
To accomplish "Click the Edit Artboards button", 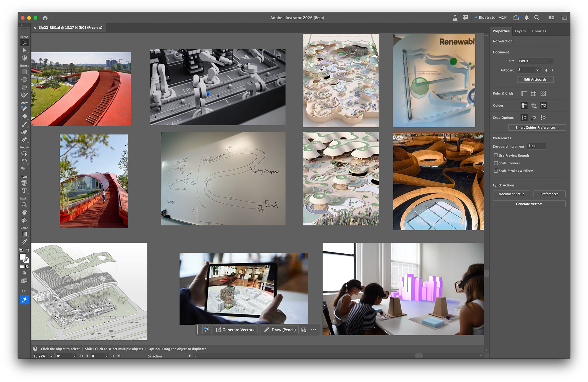I will coord(535,79).
